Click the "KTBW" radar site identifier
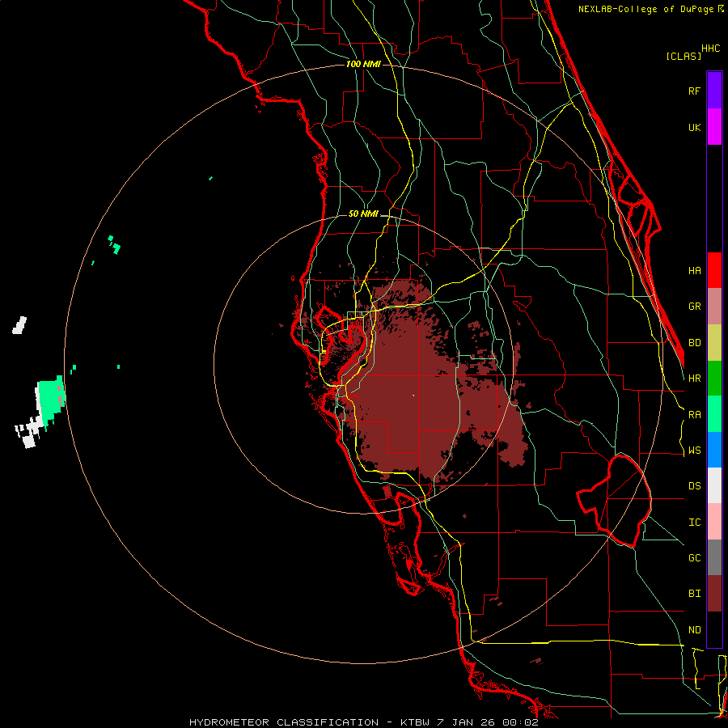The width and height of the screenshot is (728, 728). [415, 722]
